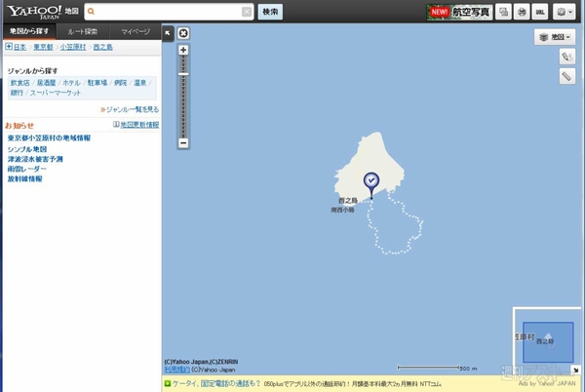Select the 飲食店 genre link
The height and width of the screenshot is (392, 585).
pyautogui.click(x=19, y=83)
